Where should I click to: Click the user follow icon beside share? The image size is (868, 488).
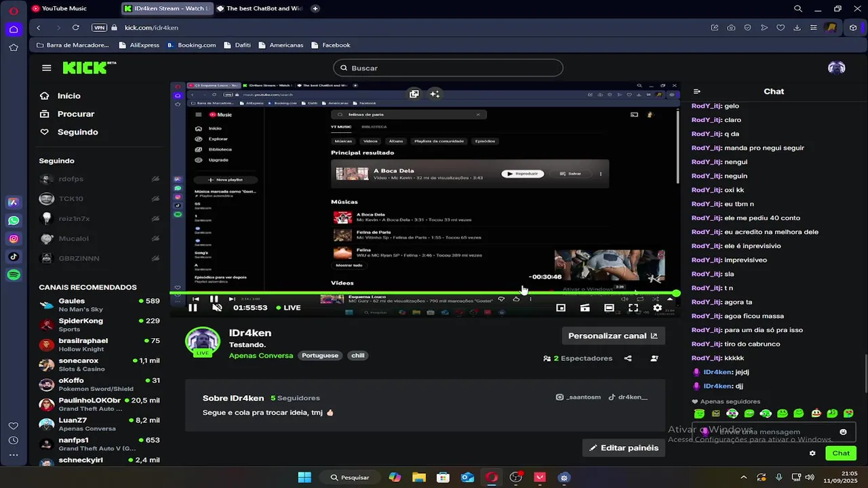(654, 359)
